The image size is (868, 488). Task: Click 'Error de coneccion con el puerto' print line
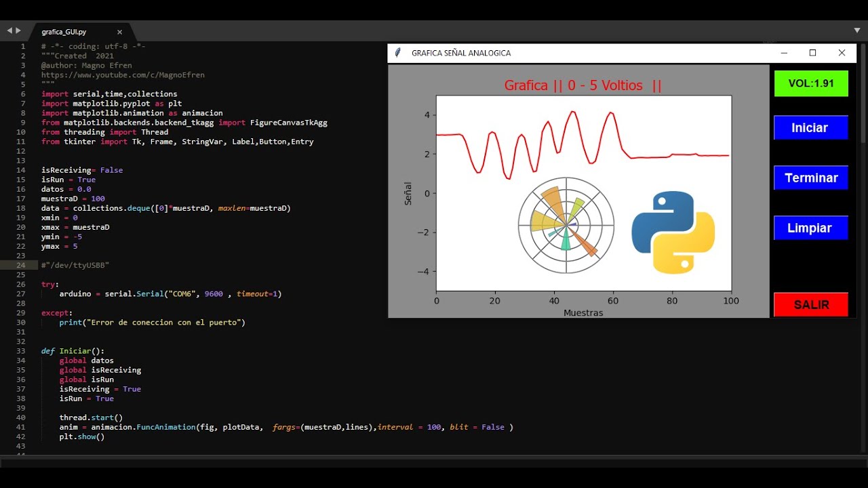point(152,323)
